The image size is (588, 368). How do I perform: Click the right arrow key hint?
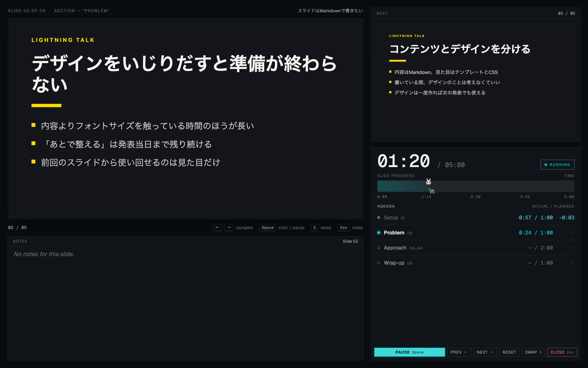click(x=229, y=228)
